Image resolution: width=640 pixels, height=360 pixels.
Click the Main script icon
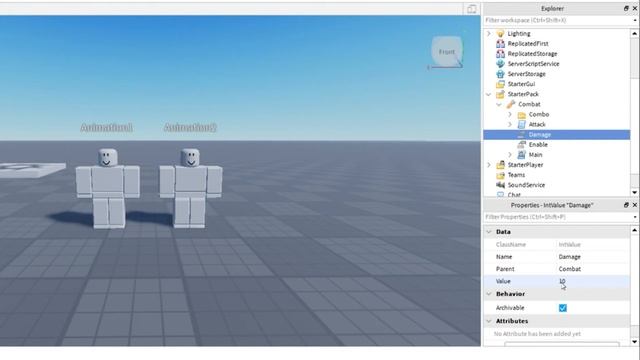(522, 155)
